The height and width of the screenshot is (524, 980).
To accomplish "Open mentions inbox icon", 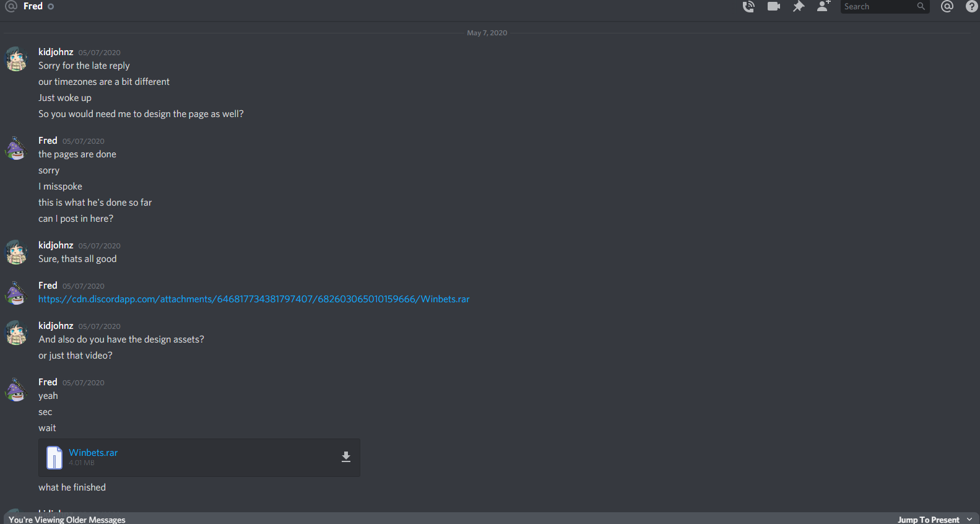I will tap(947, 6).
